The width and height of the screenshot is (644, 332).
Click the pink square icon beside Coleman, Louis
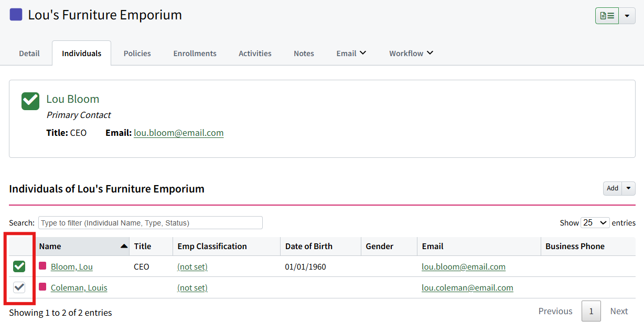(42, 287)
